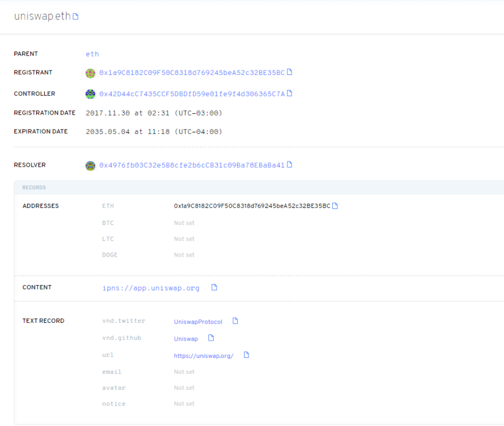
Task: Click the resolver identicon avatar
Action: click(x=90, y=166)
